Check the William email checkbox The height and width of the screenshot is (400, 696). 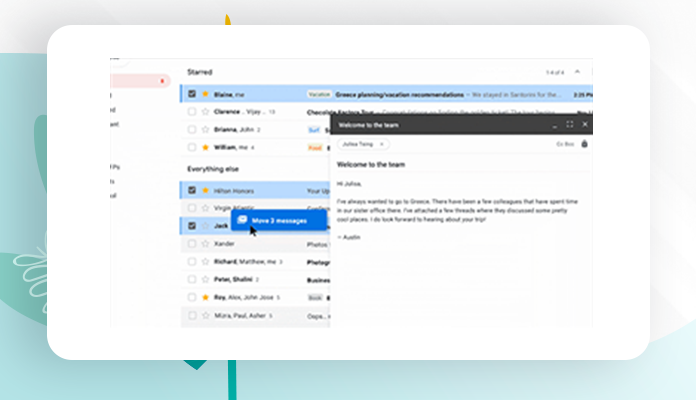pyautogui.click(x=192, y=147)
